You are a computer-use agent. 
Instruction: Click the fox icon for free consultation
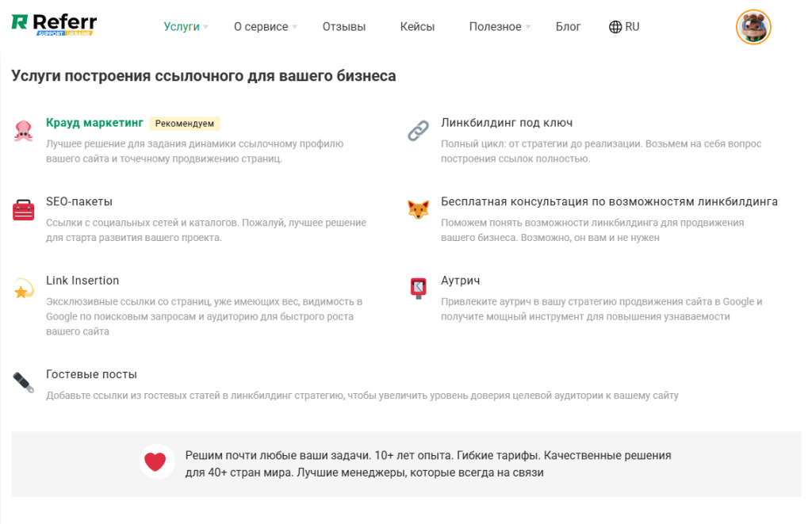418,210
